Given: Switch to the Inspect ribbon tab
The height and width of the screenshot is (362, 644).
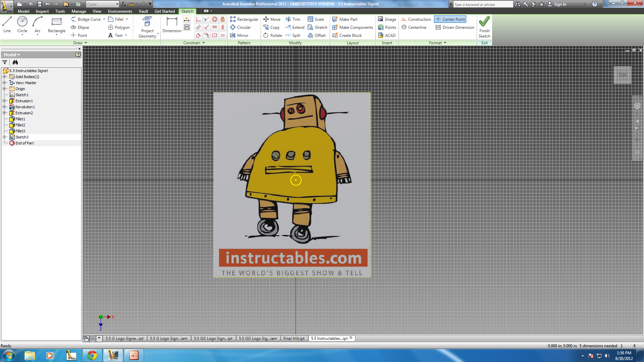Looking at the screenshot, I should 42,11.
